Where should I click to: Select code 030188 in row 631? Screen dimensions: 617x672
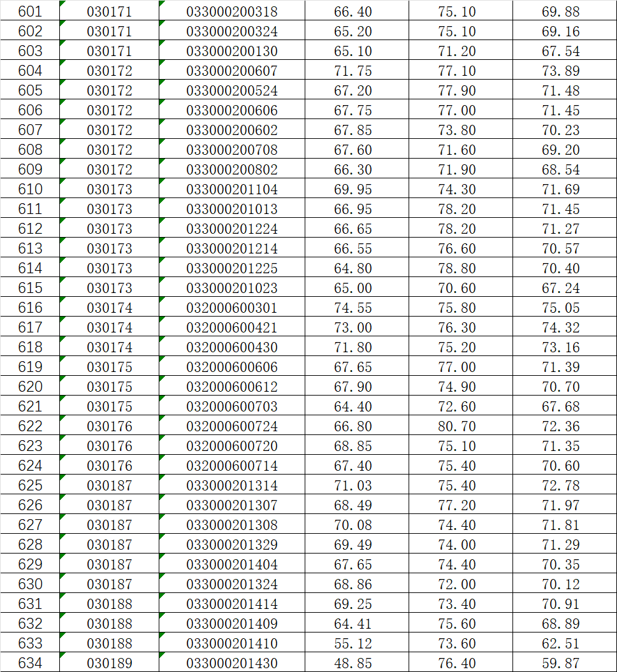coord(110,604)
